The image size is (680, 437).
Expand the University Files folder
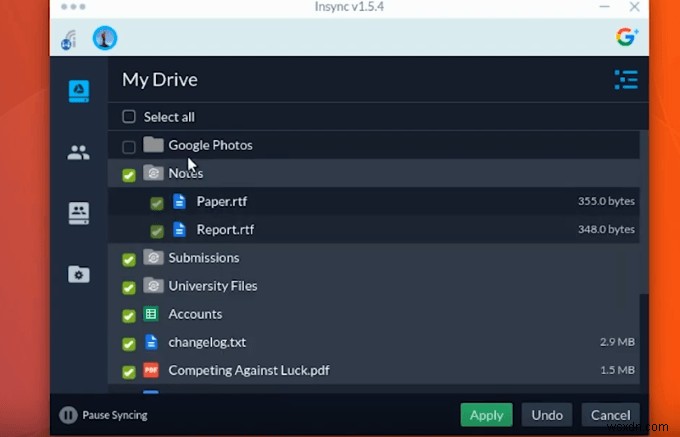(153, 285)
